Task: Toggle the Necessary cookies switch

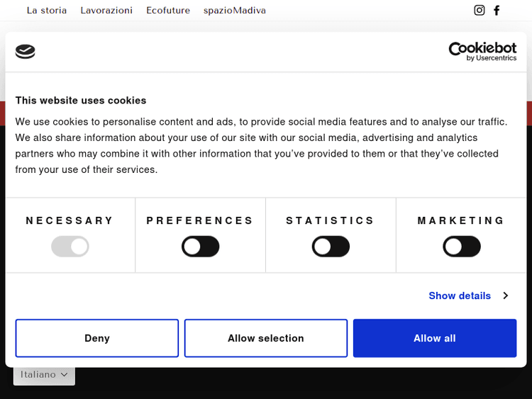Action: (70, 247)
